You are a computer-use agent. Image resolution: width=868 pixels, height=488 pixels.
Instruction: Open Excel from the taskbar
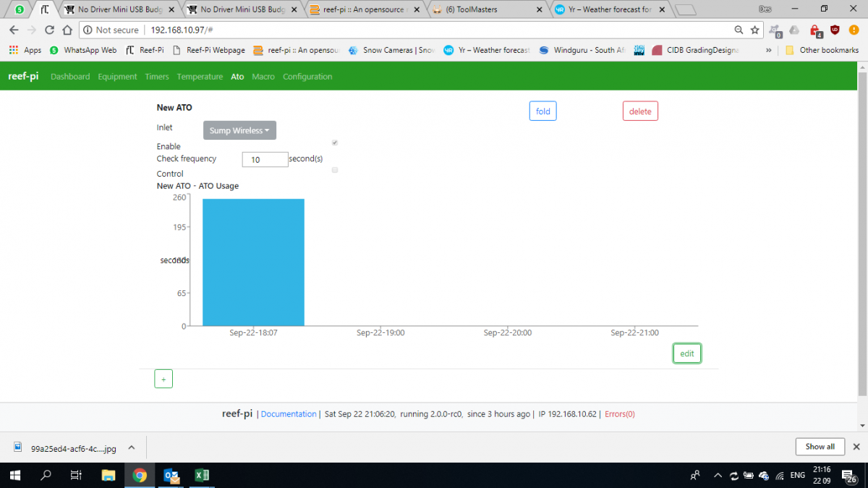pyautogui.click(x=203, y=476)
